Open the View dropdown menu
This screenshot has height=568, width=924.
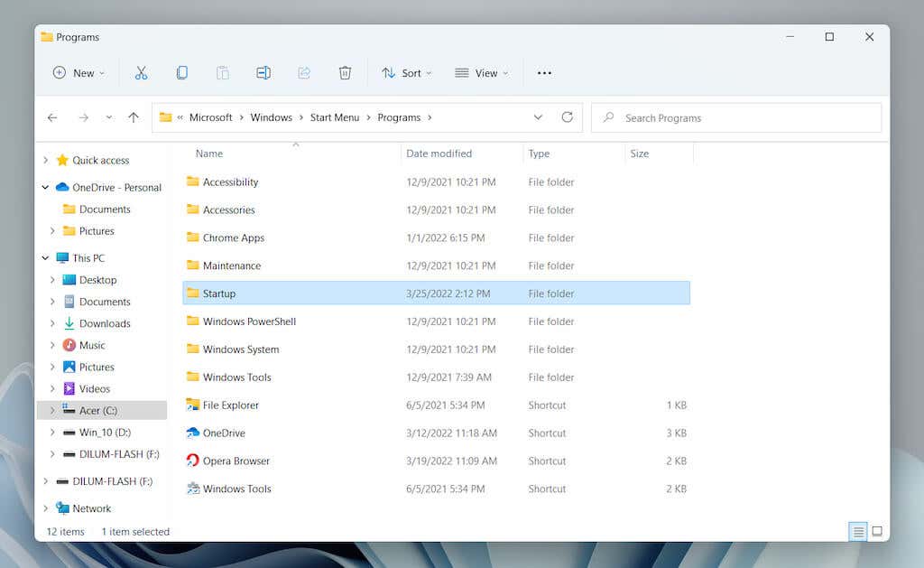coord(481,72)
